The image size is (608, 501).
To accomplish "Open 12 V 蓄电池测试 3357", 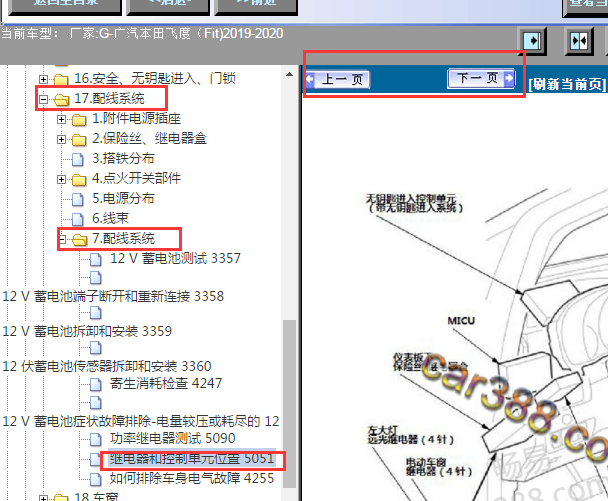I will (175, 258).
